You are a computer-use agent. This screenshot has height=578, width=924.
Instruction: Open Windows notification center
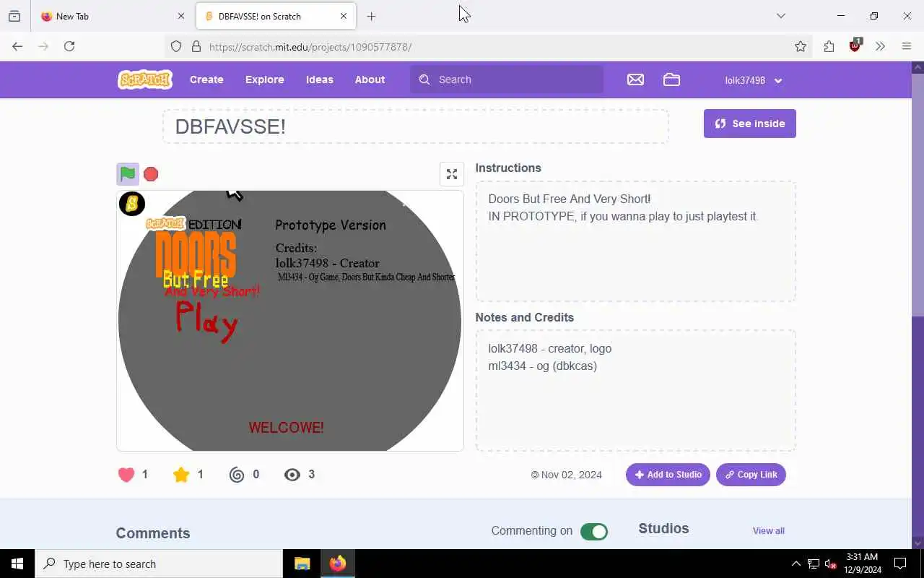pos(900,564)
